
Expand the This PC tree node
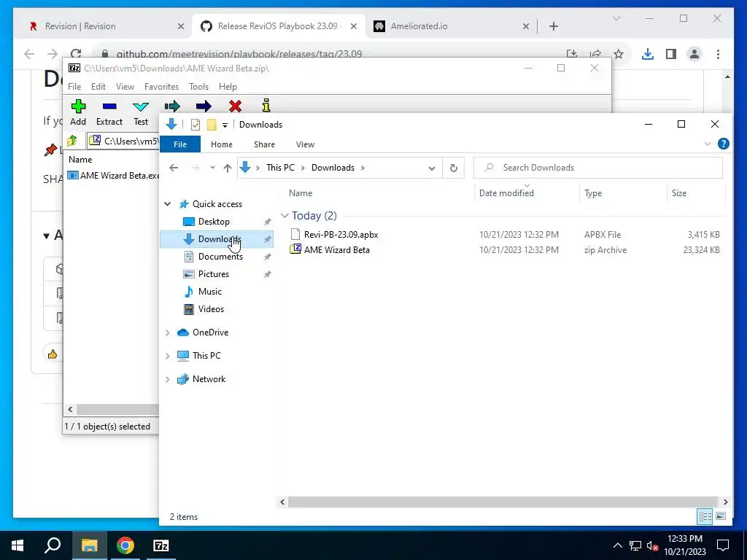[168, 356]
